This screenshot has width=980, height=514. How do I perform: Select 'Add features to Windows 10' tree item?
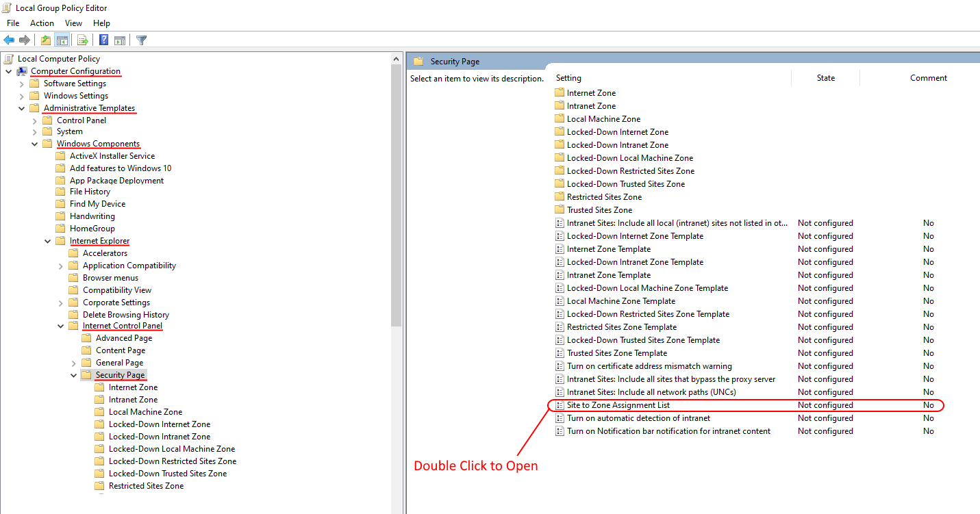121,168
